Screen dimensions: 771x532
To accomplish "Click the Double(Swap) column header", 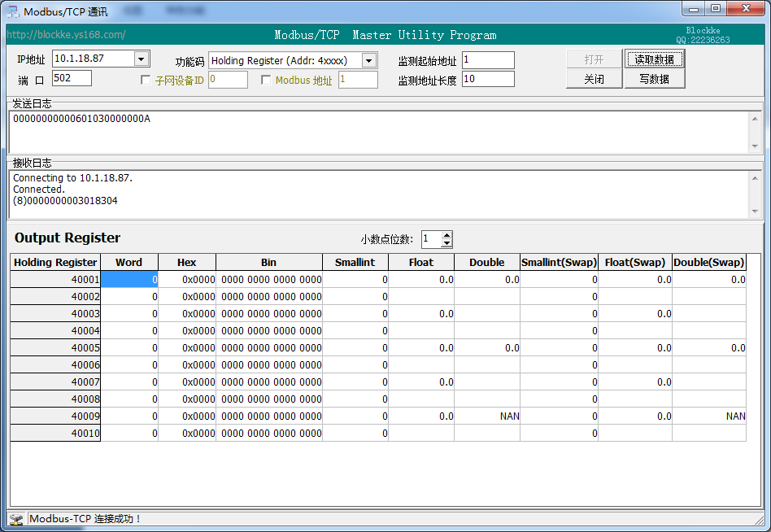I will pyautogui.click(x=709, y=262).
